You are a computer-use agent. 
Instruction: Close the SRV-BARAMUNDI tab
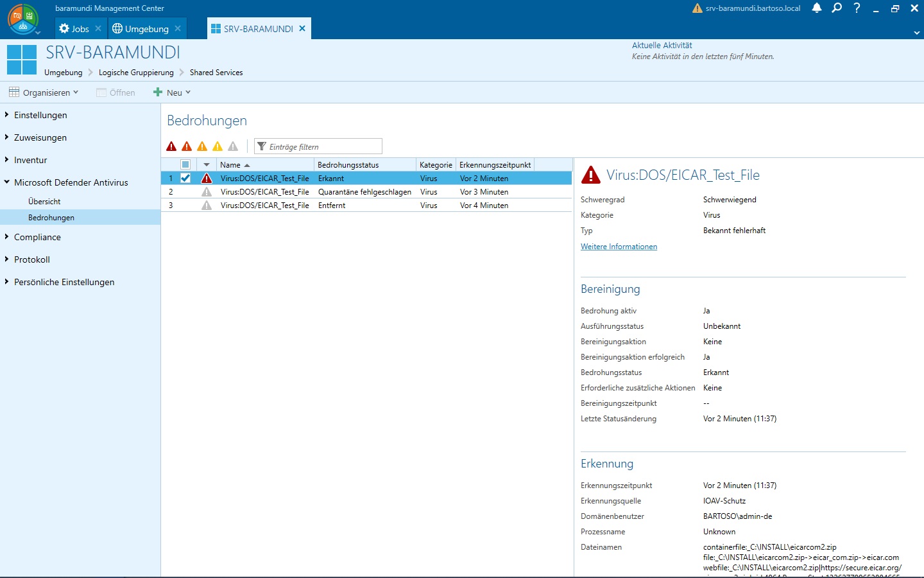(302, 28)
